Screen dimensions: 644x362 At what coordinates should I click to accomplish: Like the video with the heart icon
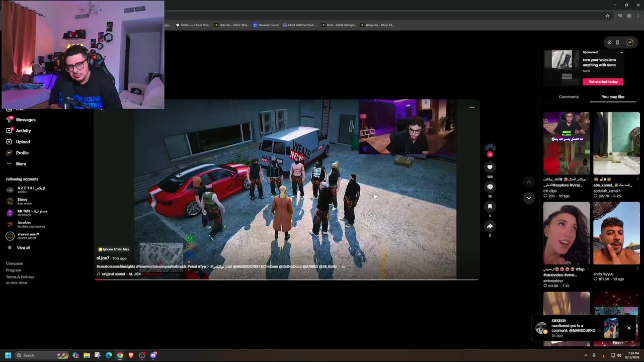[x=490, y=167]
